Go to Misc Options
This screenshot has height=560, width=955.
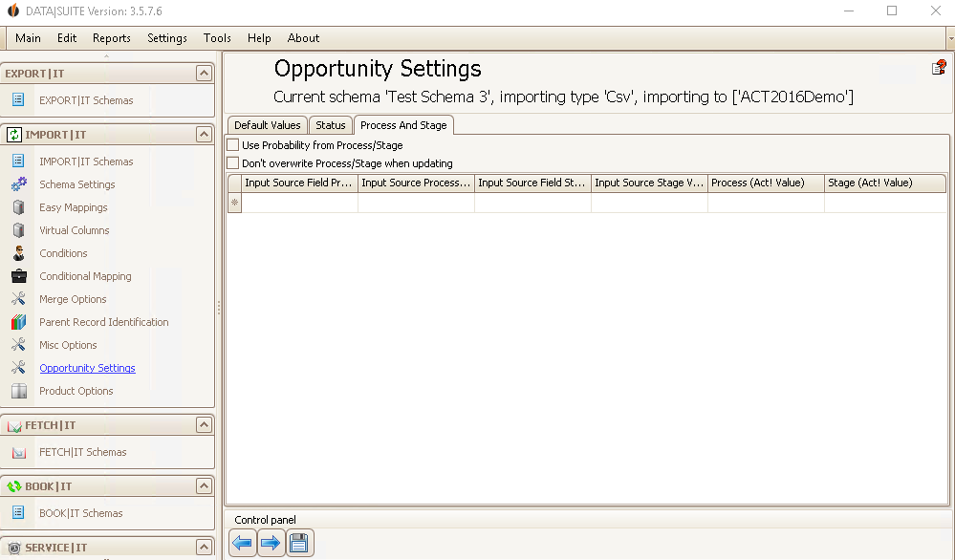[68, 345]
